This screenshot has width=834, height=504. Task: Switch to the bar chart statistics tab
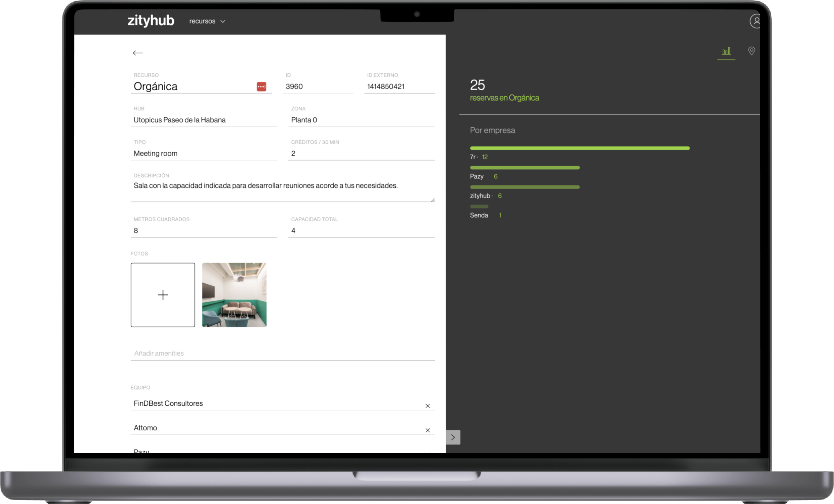tap(726, 51)
